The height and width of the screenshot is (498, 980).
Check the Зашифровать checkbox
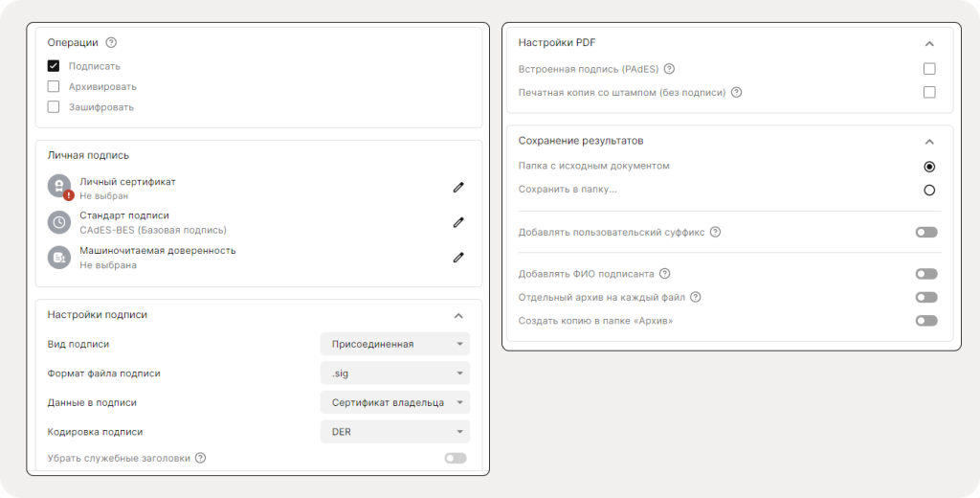(x=54, y=107)
